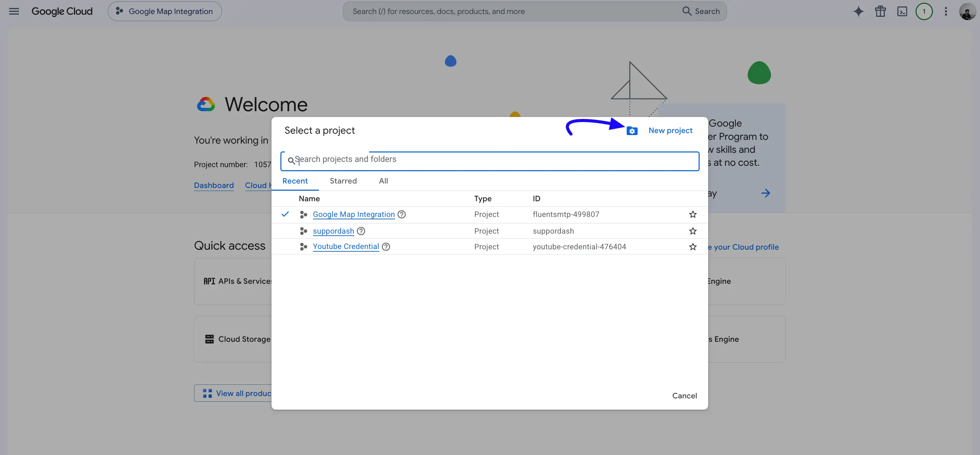Click the suppordash ID cell
The height and width of the screenshot is (455, 980).
553,231
